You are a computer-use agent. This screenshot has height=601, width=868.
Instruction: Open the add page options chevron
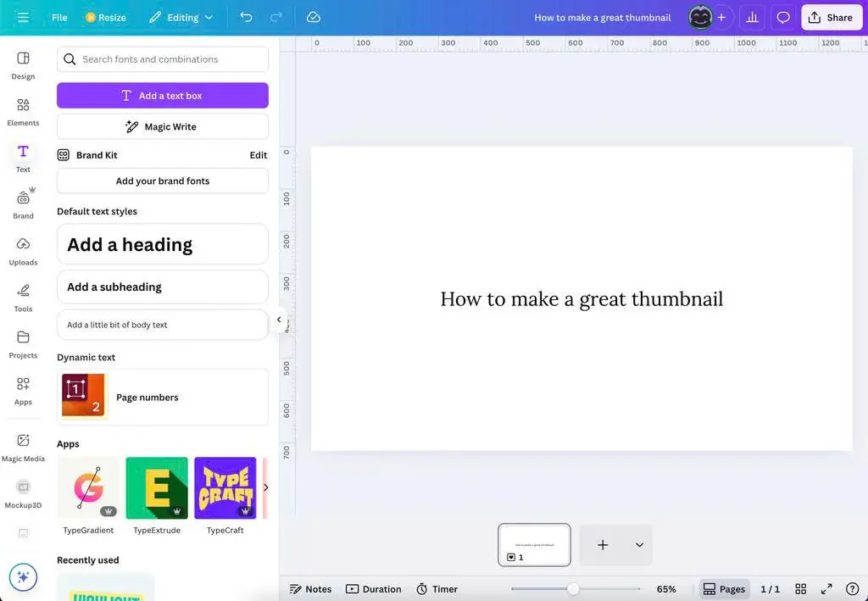[639, 545]
